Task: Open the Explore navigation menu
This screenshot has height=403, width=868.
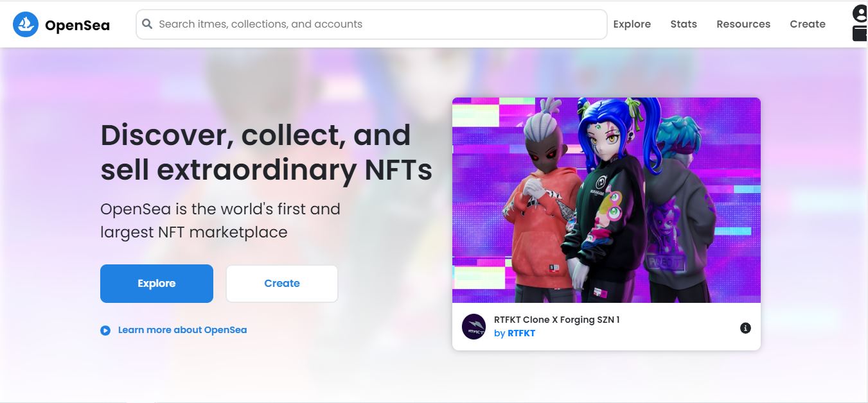Action: coord(632,24)
